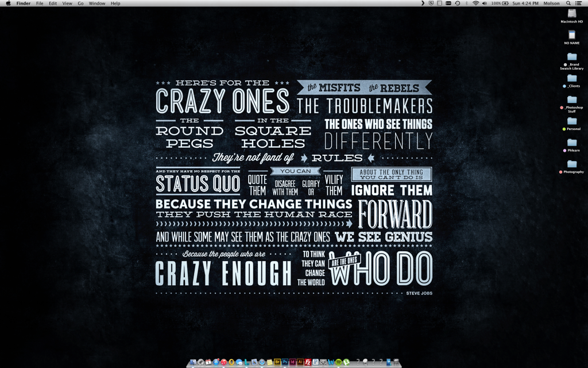Open the Edit menu
The width and height of the screenshot is (588, 368).
pos(53,3)
